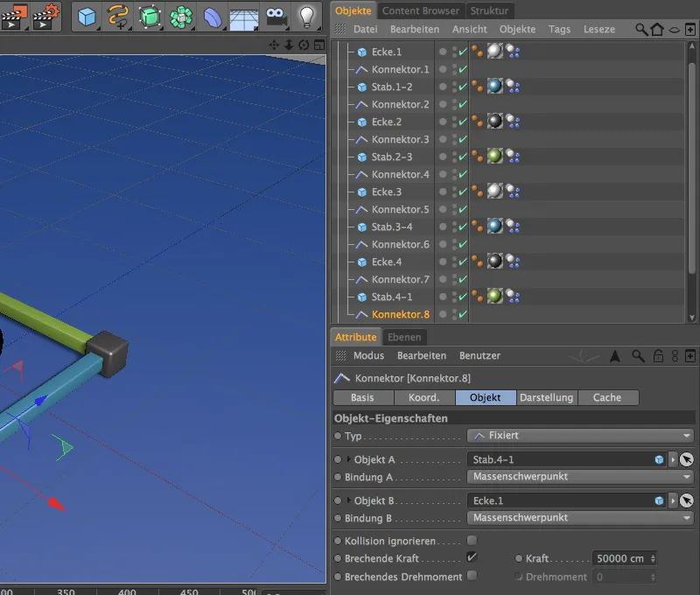
Task: Click the viewport zoom navigation icon
Action: (289, 45)
